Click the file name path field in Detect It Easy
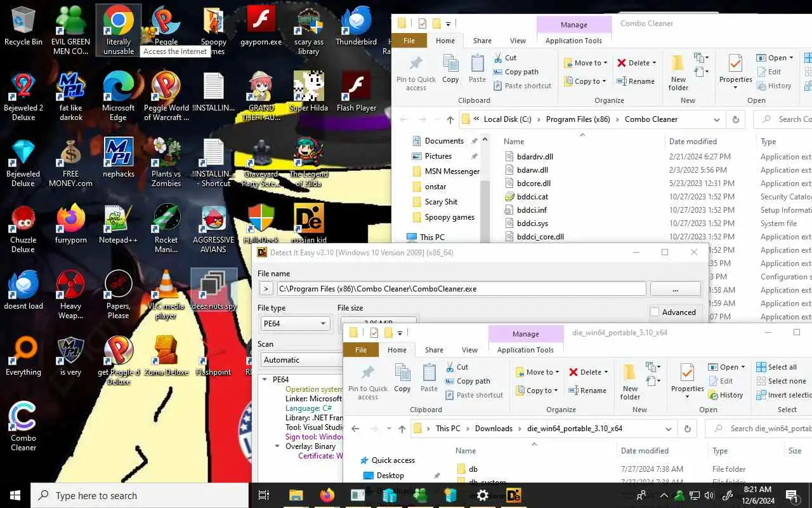The width and height of the screenshot is (812, 508). [x=461, y=289]
